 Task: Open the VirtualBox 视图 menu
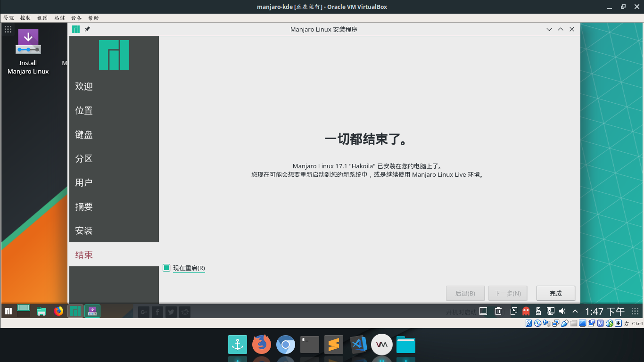tap(42, 18)
